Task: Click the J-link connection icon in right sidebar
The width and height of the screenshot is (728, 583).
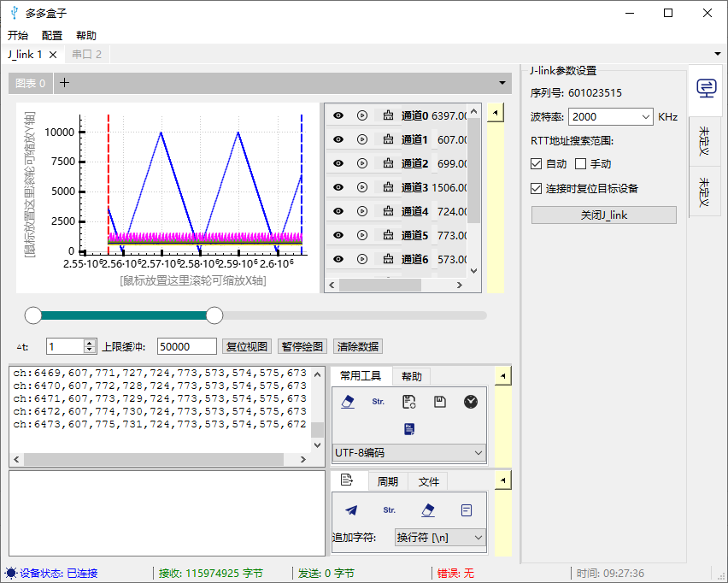Action: tap(706, 88)
